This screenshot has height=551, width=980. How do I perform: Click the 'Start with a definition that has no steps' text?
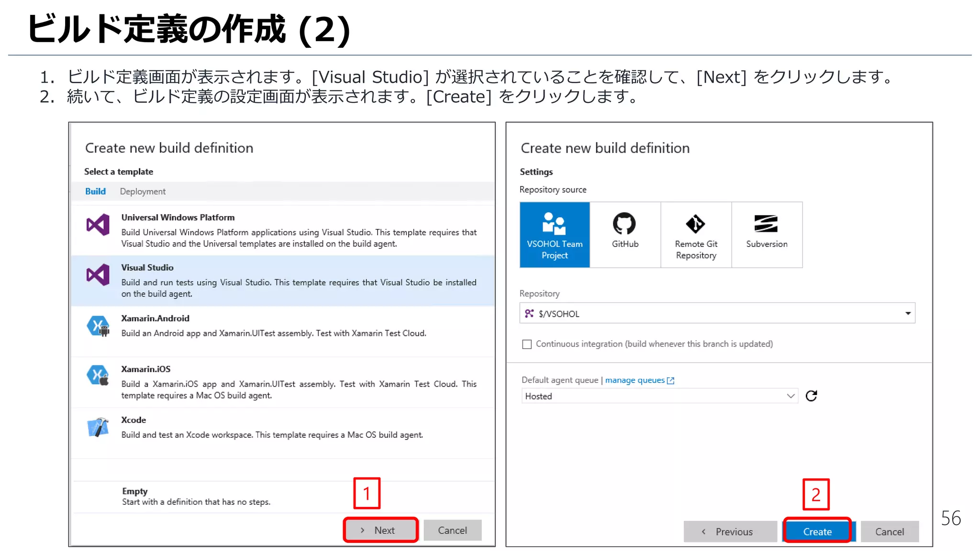pyautogui.click(x=196, y=502)
